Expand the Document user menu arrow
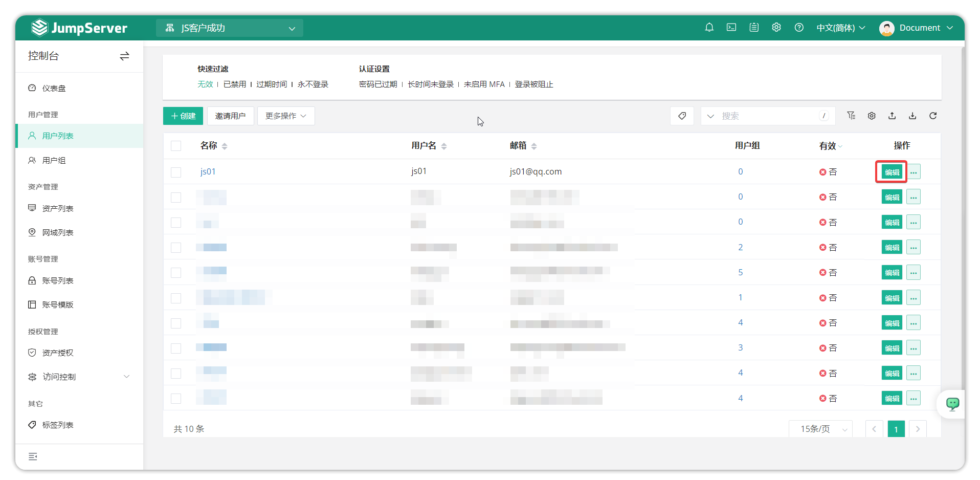Screen dimensions: 980x480 (x=950, y=28)
